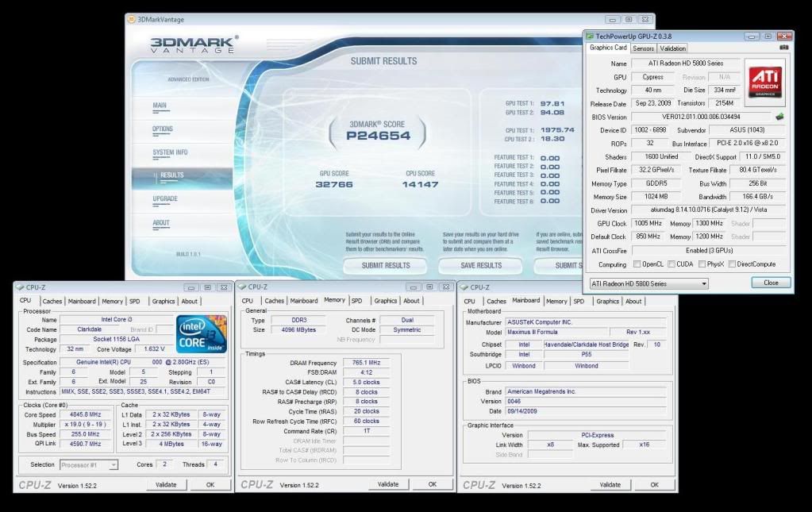812x512 pixels.
Task: Click the Southbridge model P55 in CPU-Z
Action: pos(587,355)
